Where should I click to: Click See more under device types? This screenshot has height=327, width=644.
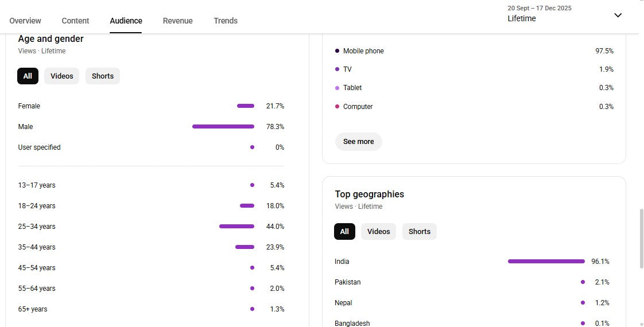[x=358, y=142]
